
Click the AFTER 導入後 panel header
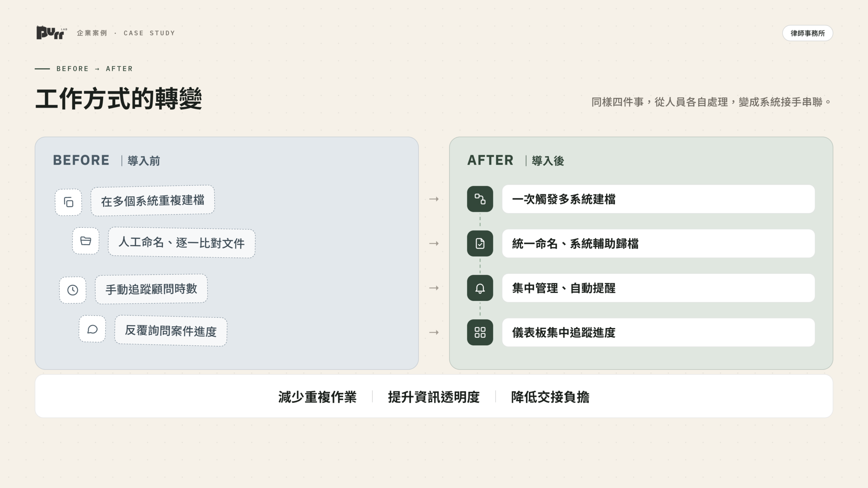pyautogui.click(x=515, y=160)
